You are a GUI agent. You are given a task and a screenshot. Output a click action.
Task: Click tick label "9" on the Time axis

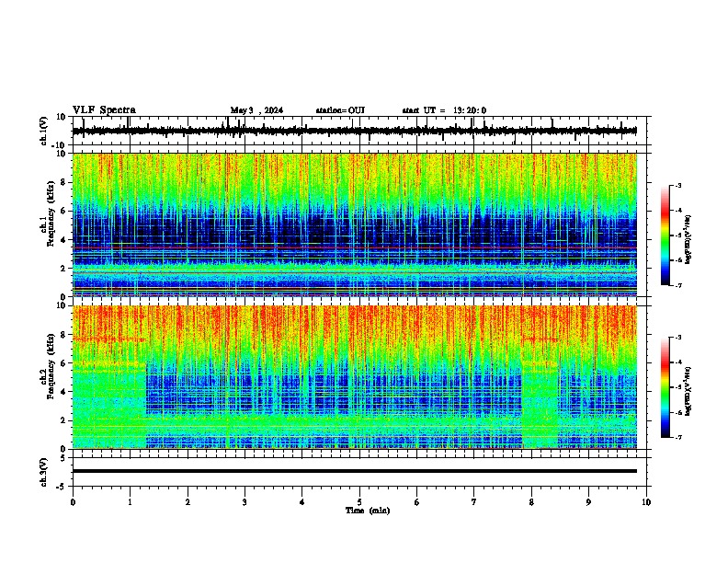pos(588,502)
